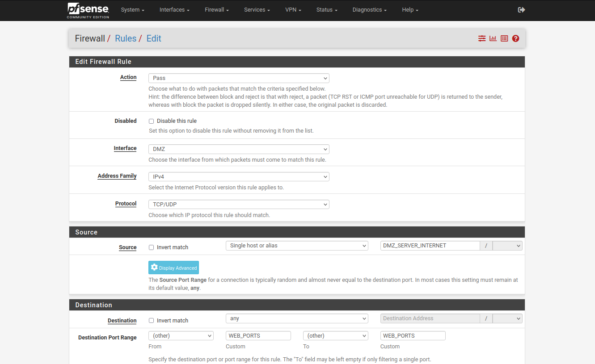
Task: Open the Action dropdown showing Pass
Action: pos(239,78)
